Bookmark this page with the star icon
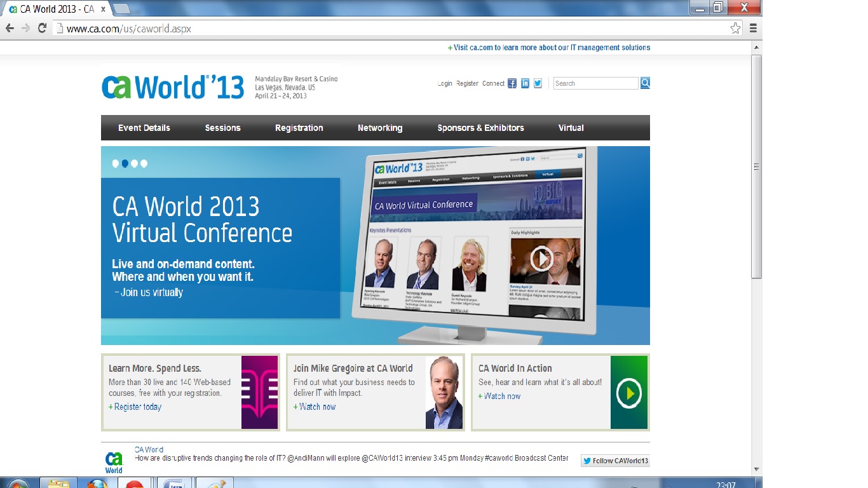The width and height of the screenshot is (868, 488). tap(735, 28)
